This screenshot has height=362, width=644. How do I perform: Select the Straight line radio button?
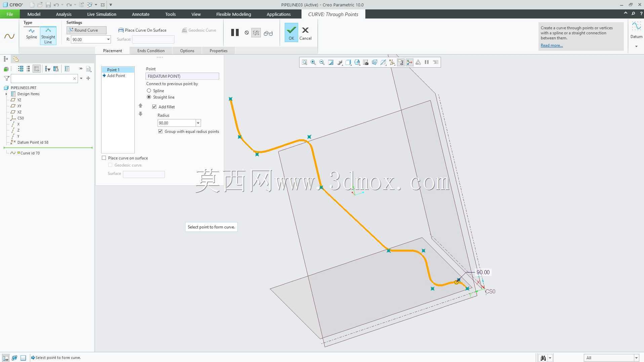click(149, 97)
